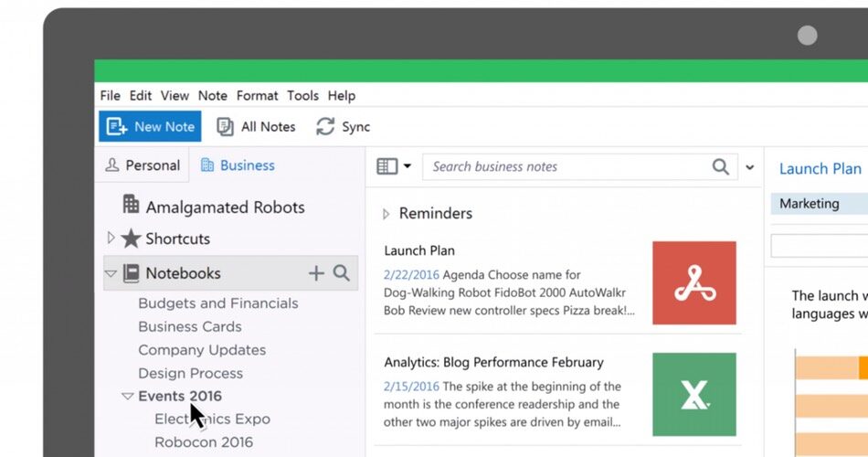Screen dimensions: 868x457
Task: Open the search options chevron dropdown
Action: point(750,167)
